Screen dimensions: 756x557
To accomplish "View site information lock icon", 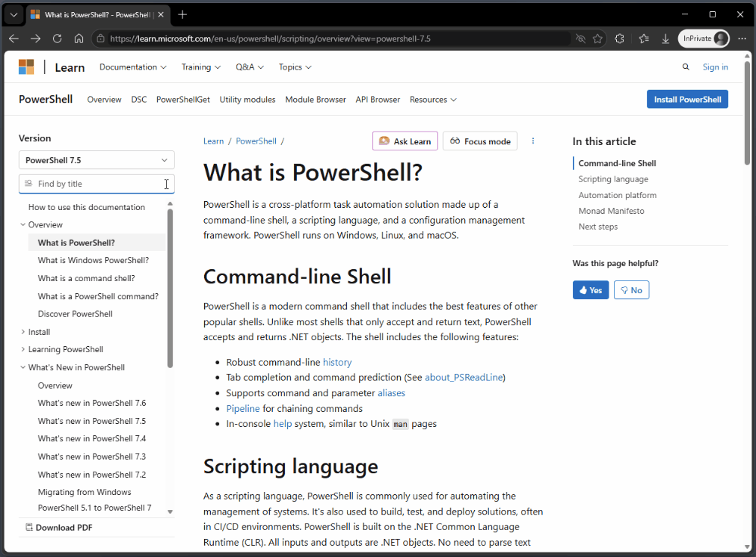I will pos(101,39).
